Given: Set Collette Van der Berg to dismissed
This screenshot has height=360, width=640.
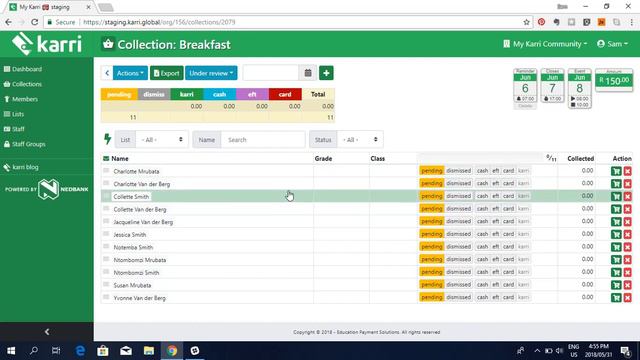Looking at the screenshot, I should (x=459, y=209).
